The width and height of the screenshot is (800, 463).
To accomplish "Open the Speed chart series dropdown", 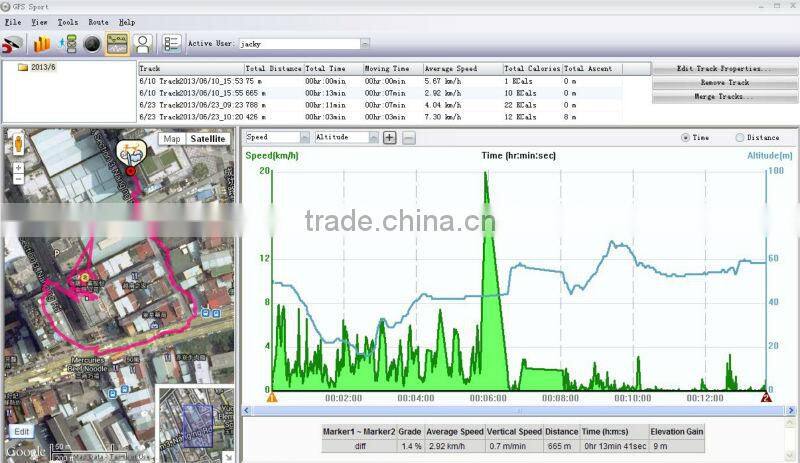I will (x=304, y=138).
